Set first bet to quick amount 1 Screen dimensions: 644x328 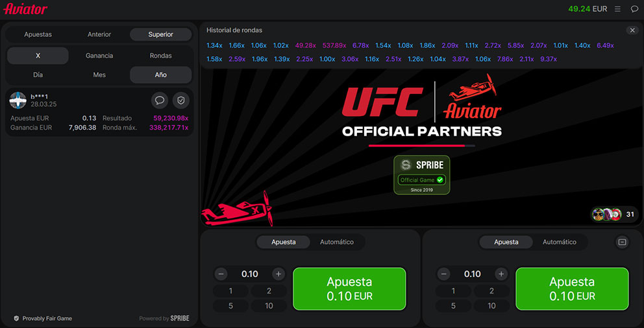pyautogui.click(x=231, y=291)
